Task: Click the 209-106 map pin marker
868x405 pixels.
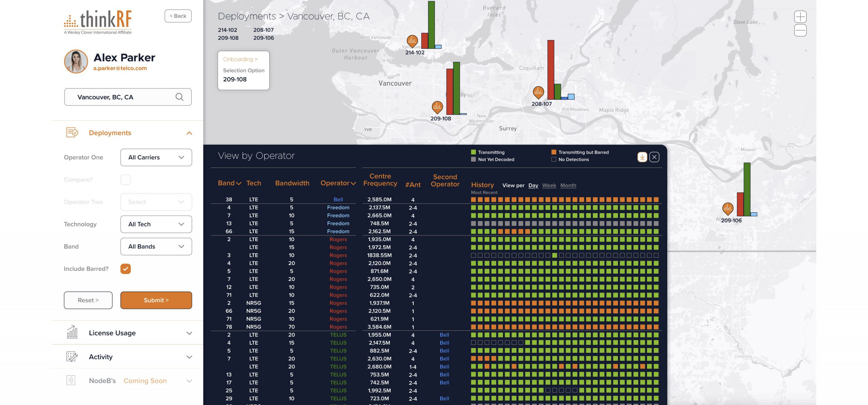Action: coord(728,209)
